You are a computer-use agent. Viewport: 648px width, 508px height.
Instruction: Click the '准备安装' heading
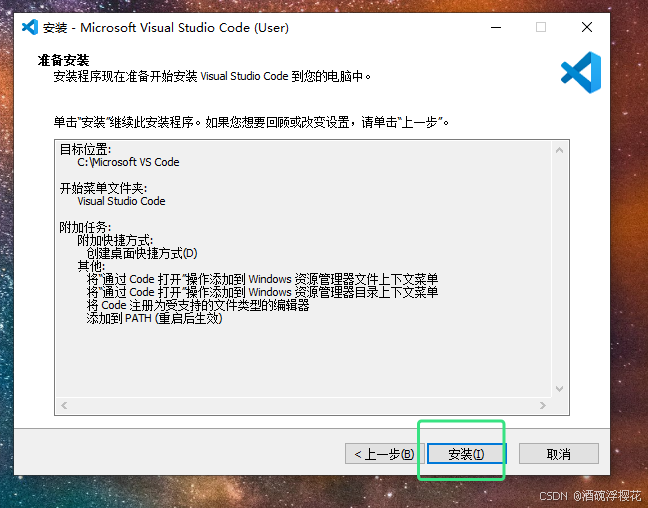[64, 60]
